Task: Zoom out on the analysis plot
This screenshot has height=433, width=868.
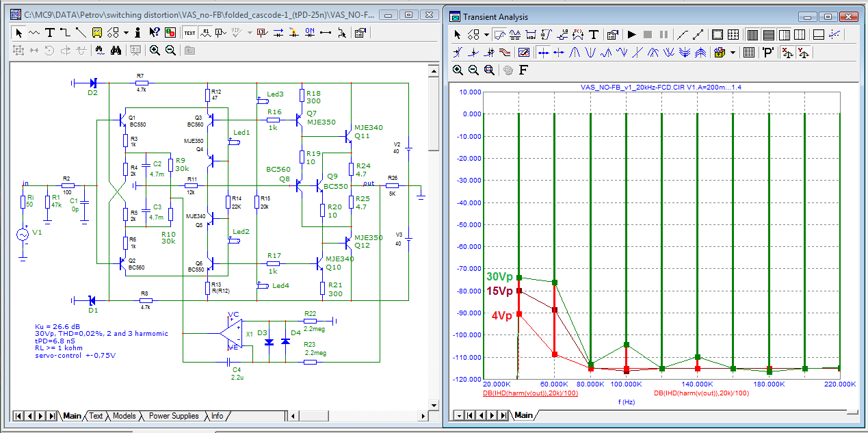Action: [x=473, y=70]
